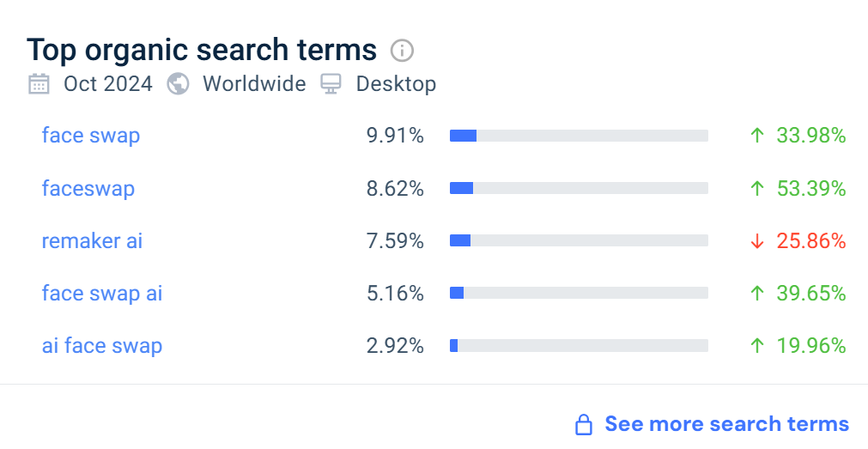The image size is (868, 449).
Task: Open the "faceswap" search term link
Action: click(88, 189)
